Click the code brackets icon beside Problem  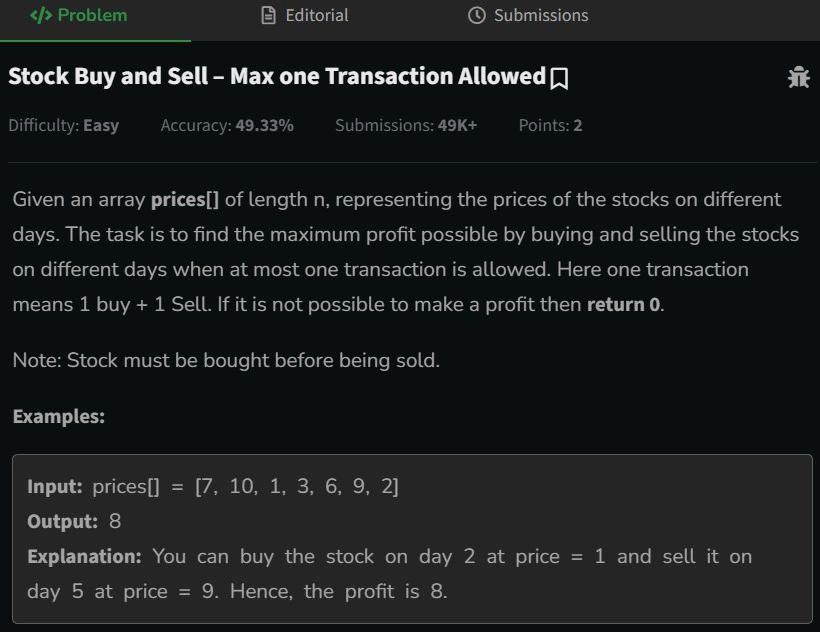click(x=41, y=15)
